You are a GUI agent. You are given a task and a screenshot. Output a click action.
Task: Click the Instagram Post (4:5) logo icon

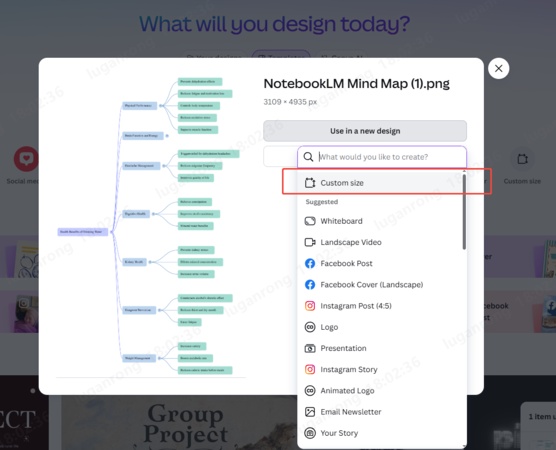click(x=310, y=306)
